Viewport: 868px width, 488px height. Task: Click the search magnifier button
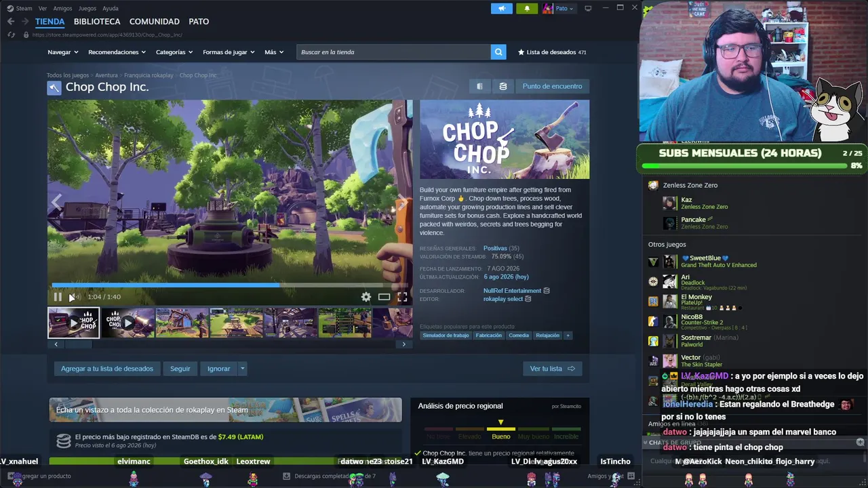498,52
